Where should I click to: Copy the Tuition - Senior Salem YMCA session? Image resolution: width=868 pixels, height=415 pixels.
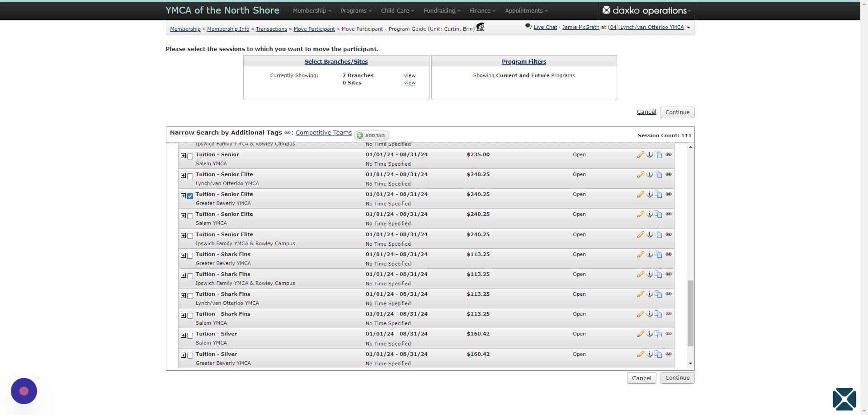point(658,154)
